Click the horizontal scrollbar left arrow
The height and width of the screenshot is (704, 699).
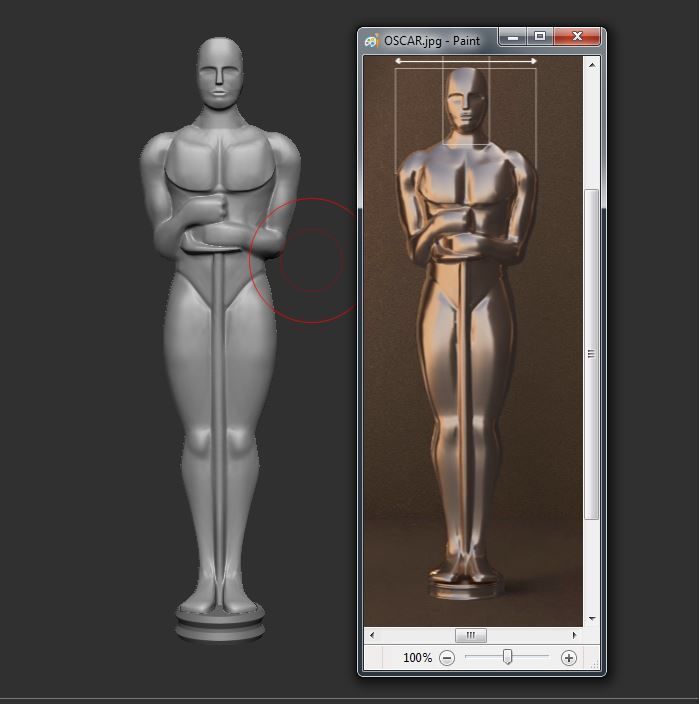372,635
